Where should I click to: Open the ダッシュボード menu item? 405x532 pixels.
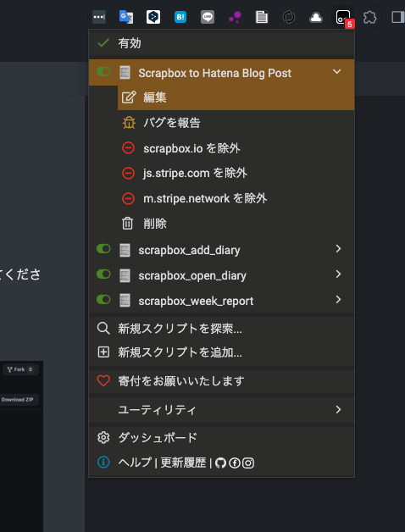pyautogui.click(x=222, y=437)
